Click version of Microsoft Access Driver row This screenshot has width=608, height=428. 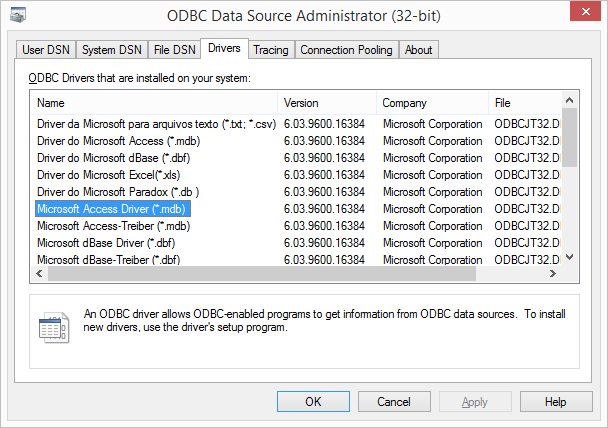coord(324,209)
